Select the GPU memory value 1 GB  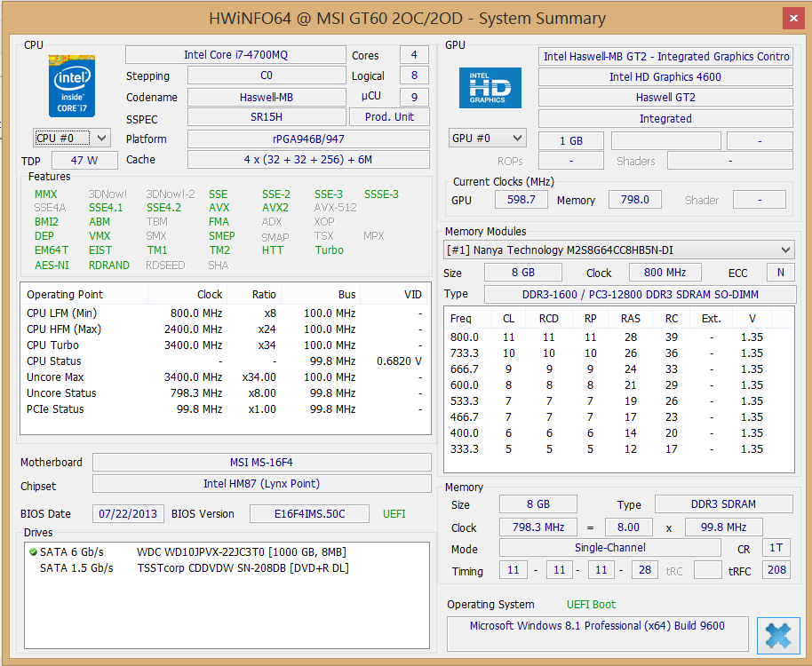click(571, 141)
